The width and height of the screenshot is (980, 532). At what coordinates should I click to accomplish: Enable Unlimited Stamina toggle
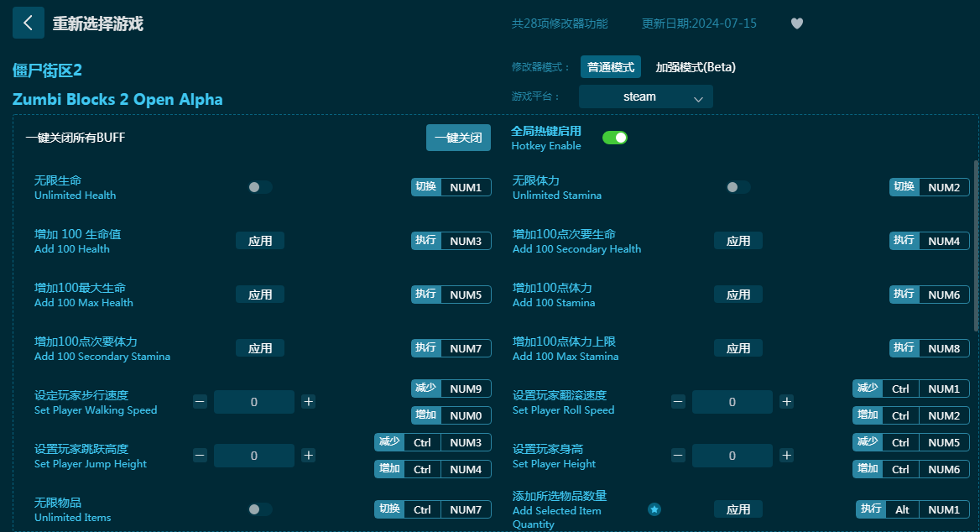[738, 187]
